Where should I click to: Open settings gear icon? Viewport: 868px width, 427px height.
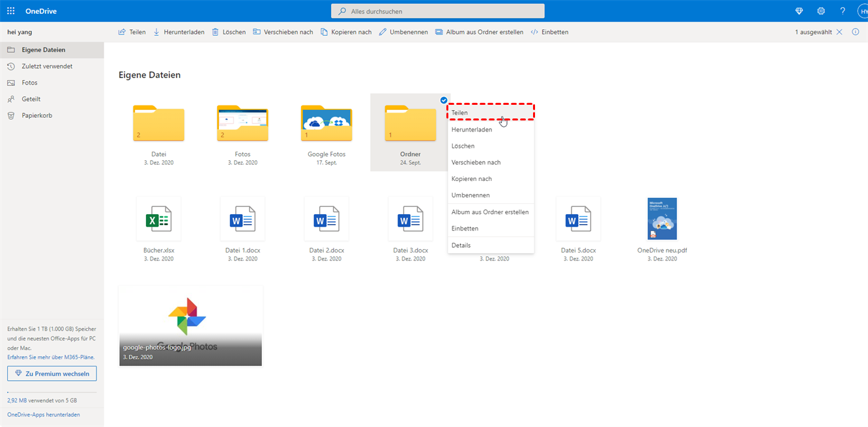[x=821, y=11]
